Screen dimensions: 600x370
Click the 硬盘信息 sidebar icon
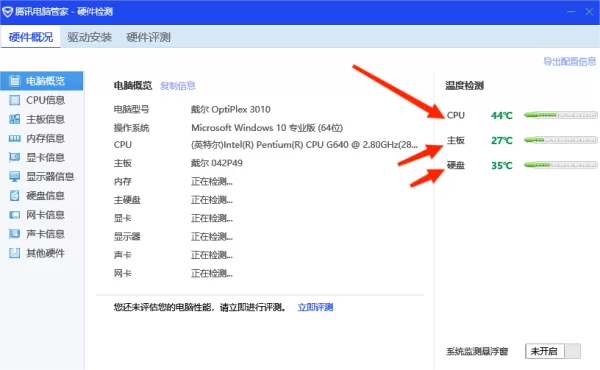click(15, 196)
